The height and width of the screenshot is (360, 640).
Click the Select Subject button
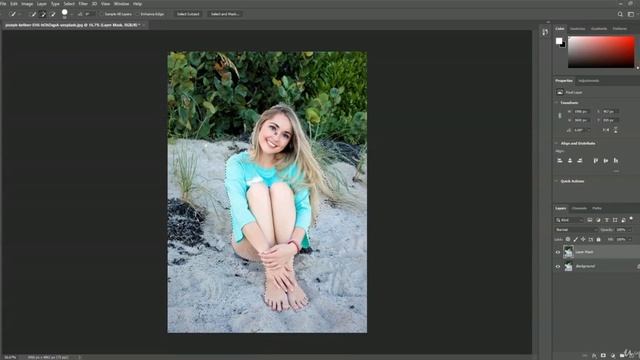[x=188, y=14]
